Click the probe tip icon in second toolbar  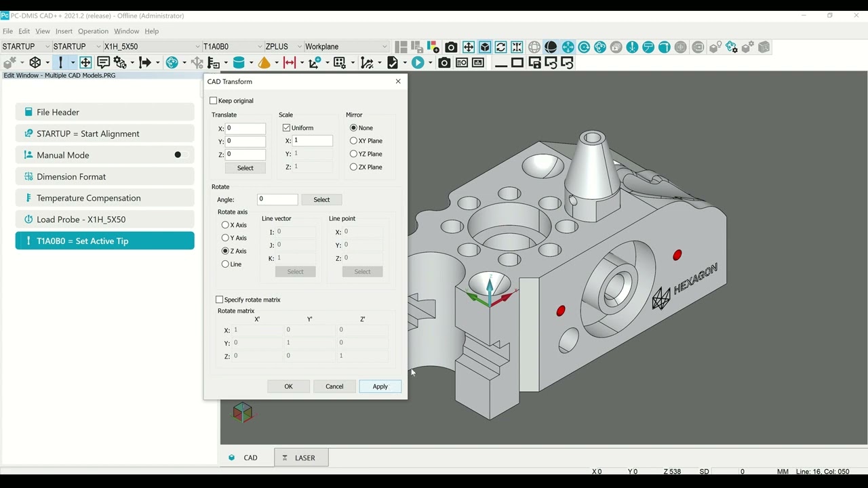point(61,63)
